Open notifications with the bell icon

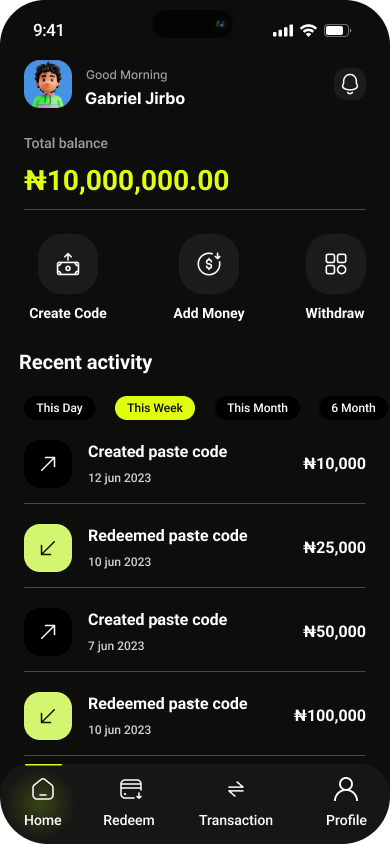[x=350, y=84]
